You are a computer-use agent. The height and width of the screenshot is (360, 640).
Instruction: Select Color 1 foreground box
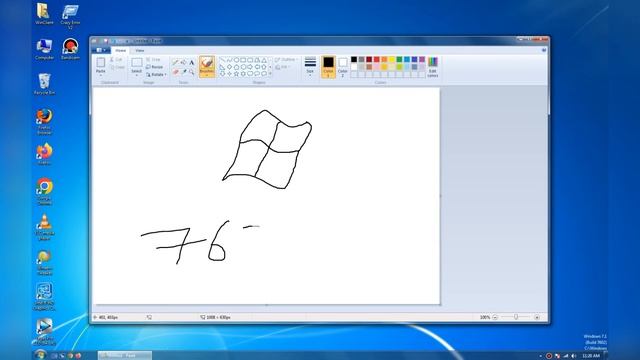(x=328, y=67)
